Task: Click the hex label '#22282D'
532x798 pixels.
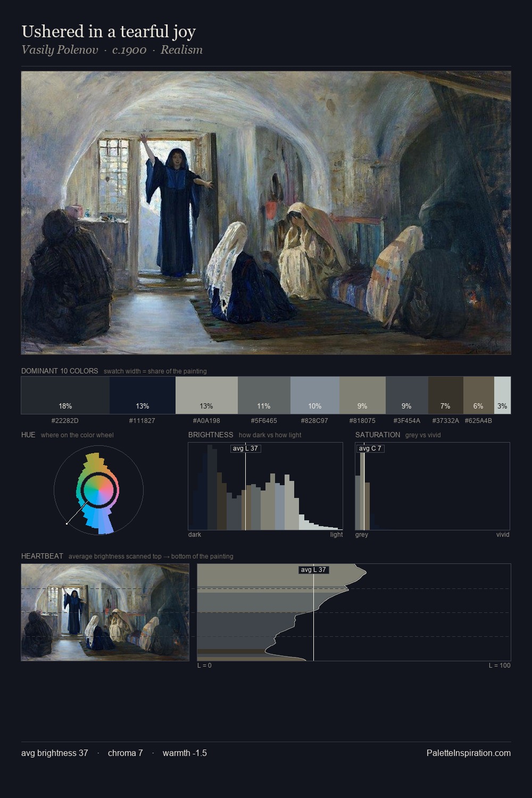Action: click(x=65, y=421)
